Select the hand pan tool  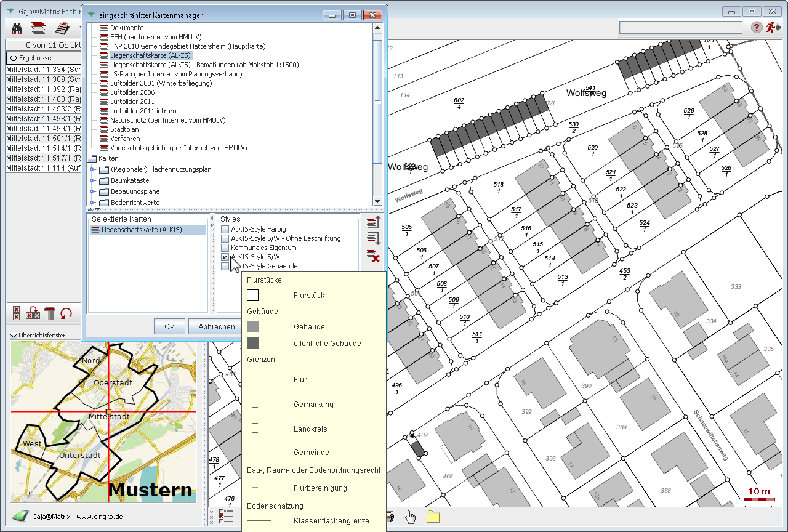(x=410, y=517)
